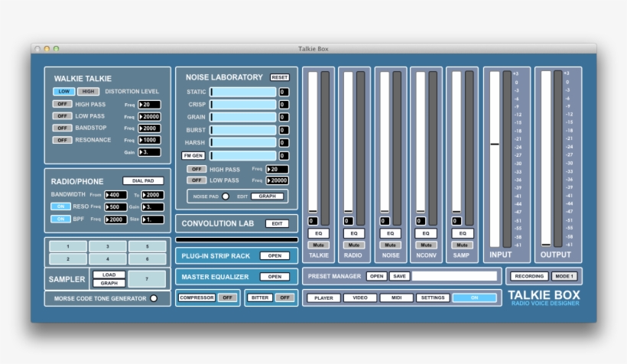Click RESO Freq 500 box
Image resolution: width=627 pixels, height=364 pixels.
point(115,206)
